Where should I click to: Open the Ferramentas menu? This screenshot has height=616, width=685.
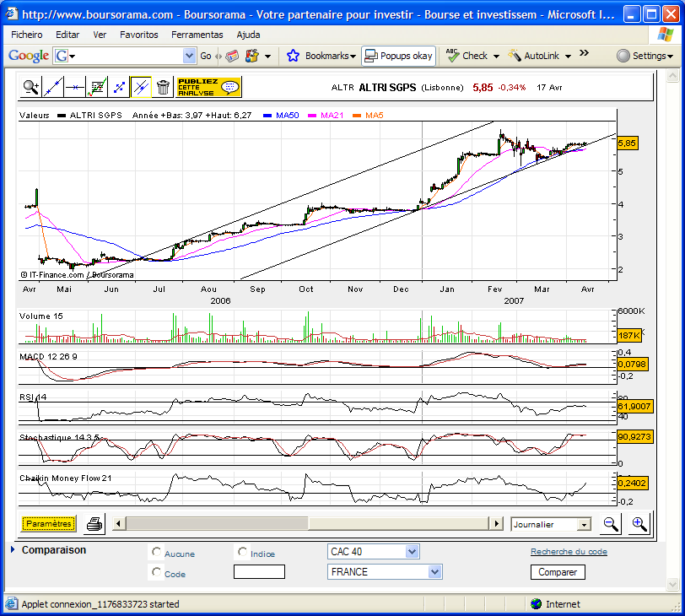tap(197, 35)
